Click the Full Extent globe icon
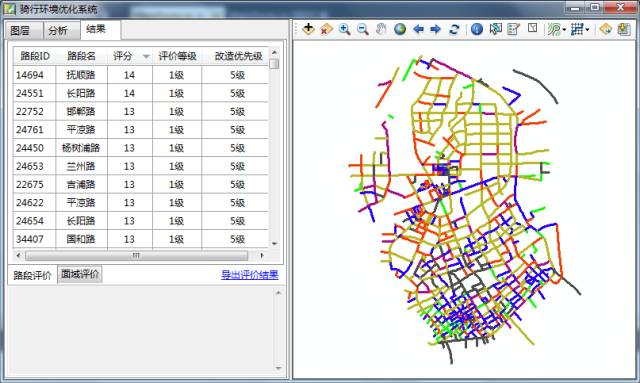640x383 pixels. tap(400, 29)
